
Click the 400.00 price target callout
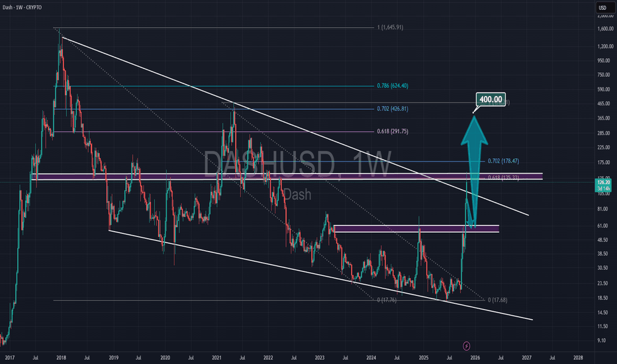tap(491, 100)
